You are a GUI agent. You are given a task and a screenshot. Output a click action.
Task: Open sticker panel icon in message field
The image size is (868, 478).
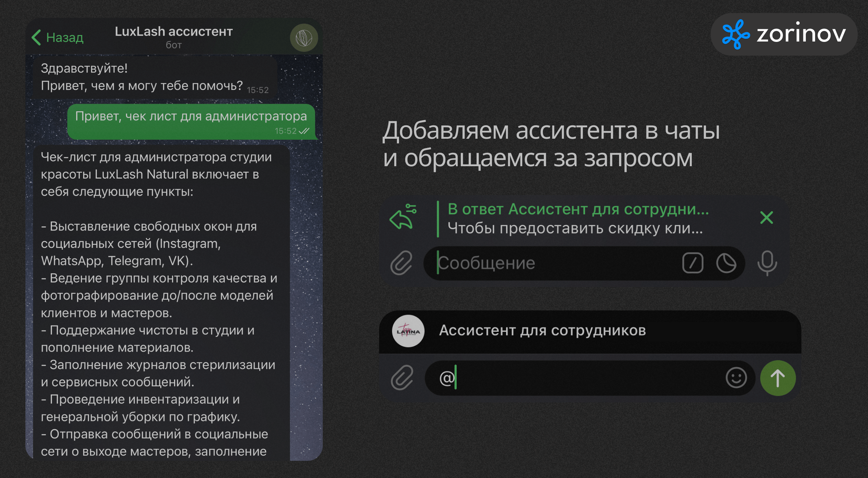click(x=726, y=263)
